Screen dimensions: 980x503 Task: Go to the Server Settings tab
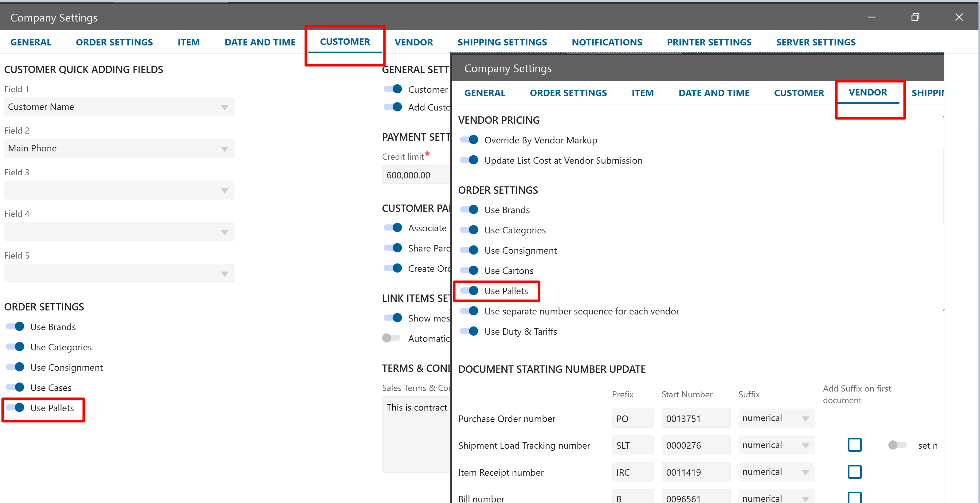point(816,42)
